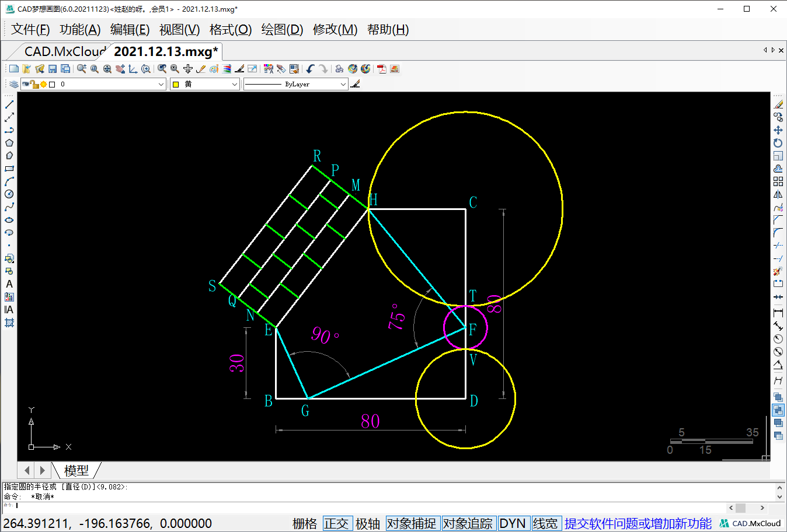Toggle 线宽 lineweight display
787x532 pixels.
point(545,523)
